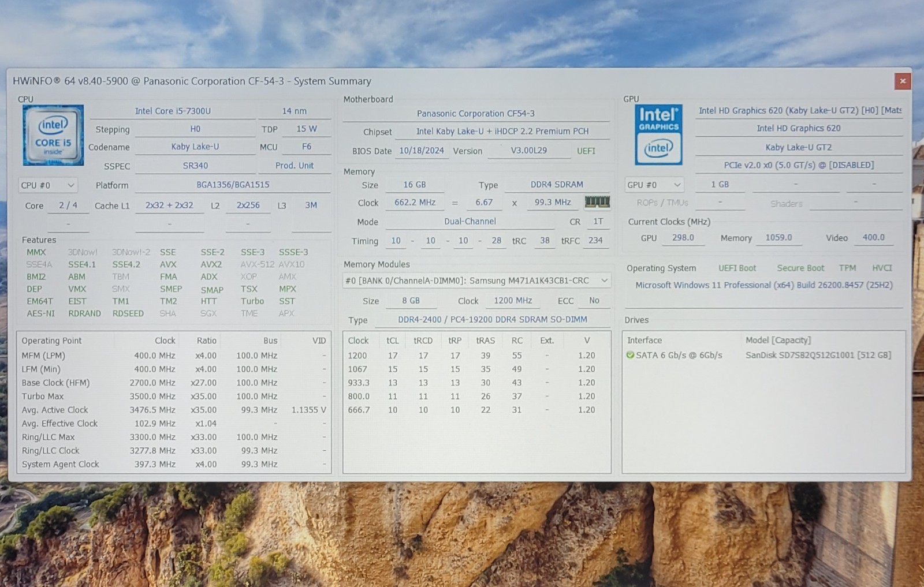
Task: Click the AVX2 feature flag
Action: click(211, 264)
